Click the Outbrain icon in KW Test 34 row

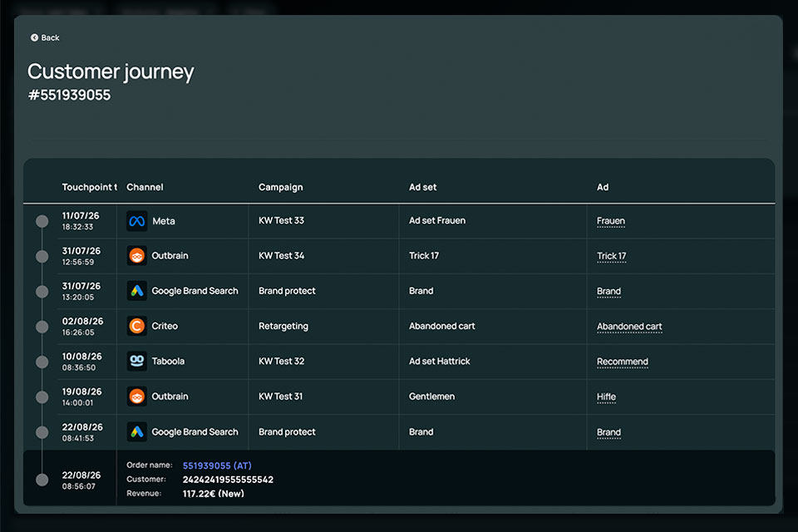click(137, 255)
